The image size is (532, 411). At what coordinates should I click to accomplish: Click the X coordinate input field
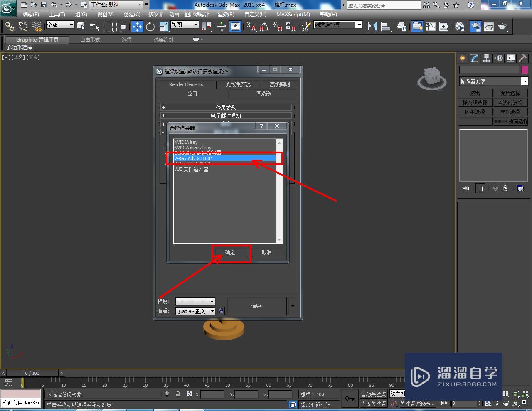point(213,394)
